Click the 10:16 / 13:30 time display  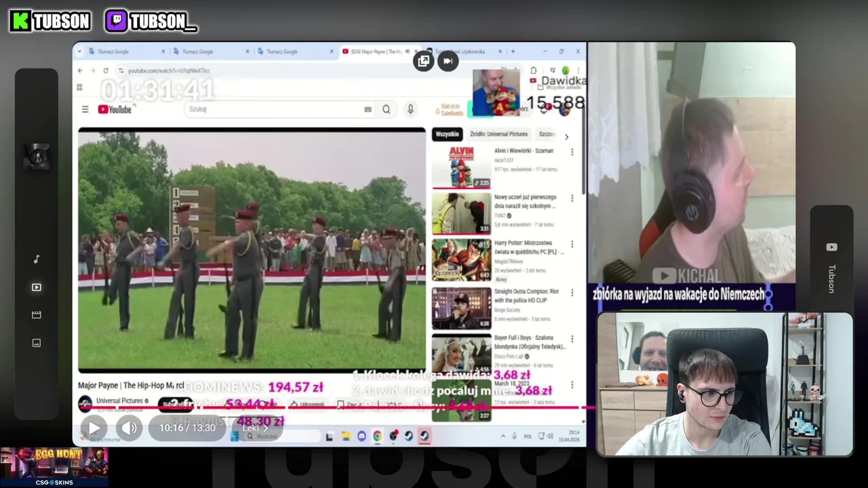187,428
